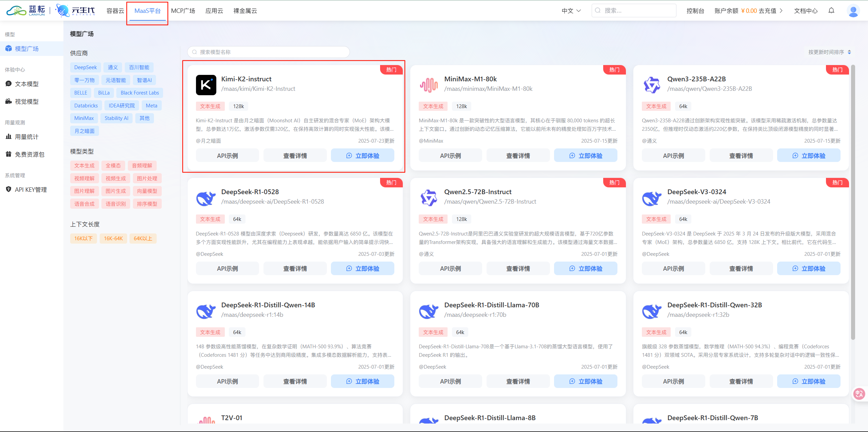Click the API KEY管理 shield icon

pos(8,189)
